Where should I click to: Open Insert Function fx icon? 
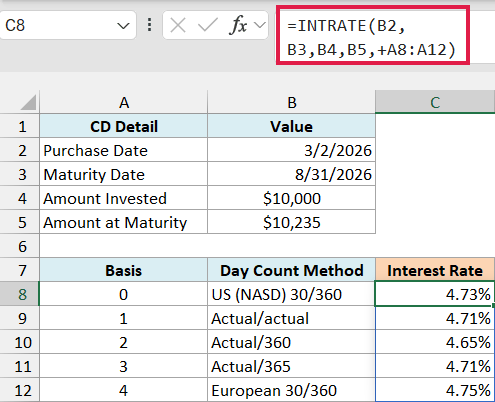(x=238, y=25)
